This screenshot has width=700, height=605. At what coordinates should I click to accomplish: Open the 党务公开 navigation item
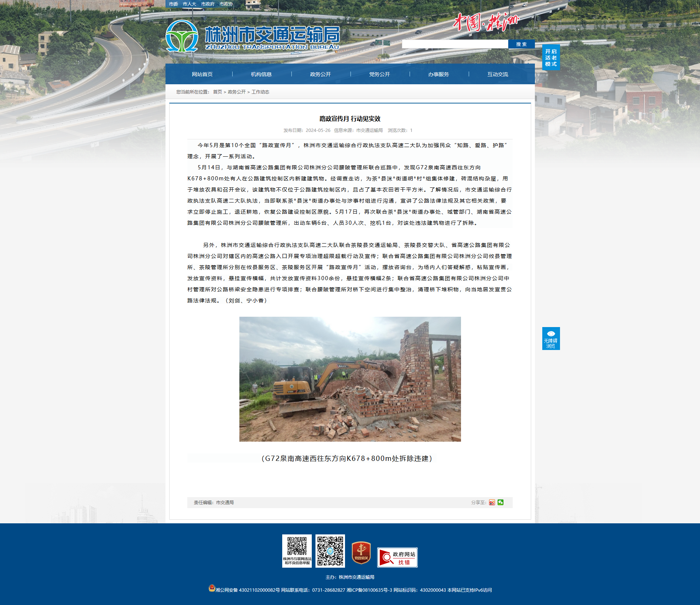[380, 74]
